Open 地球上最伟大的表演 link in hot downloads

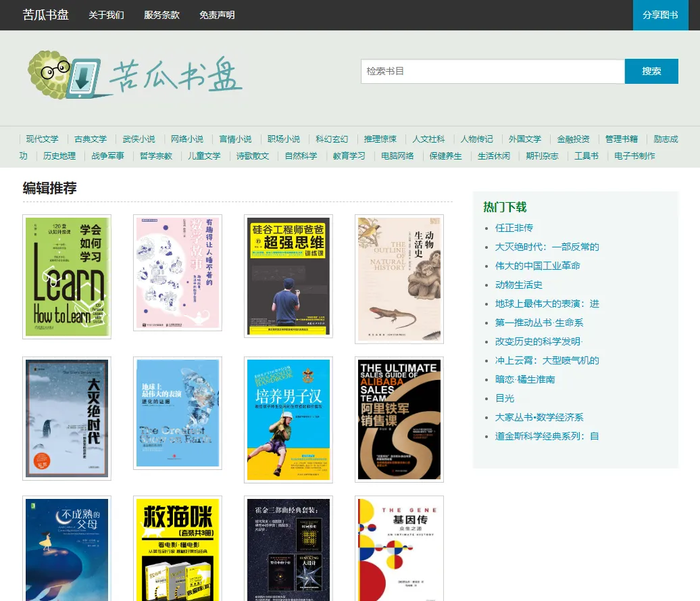coord(547,304)
